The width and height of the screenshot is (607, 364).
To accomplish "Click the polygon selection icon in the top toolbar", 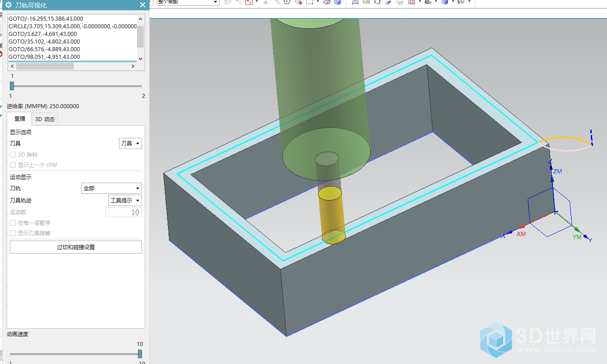I will (x=287, y=2).
